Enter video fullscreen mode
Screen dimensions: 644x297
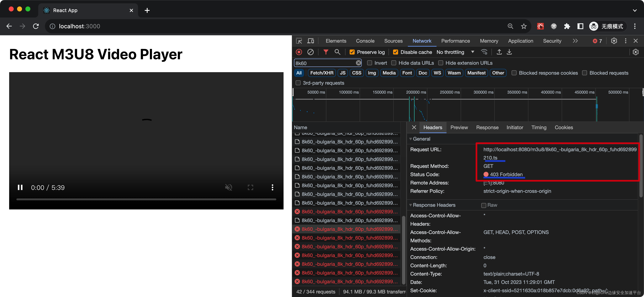point(250,187)
